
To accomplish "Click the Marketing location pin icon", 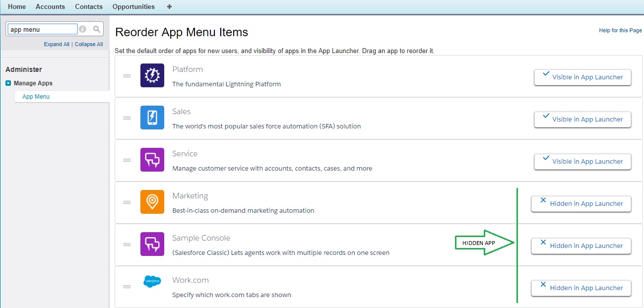I will [152, 202].
